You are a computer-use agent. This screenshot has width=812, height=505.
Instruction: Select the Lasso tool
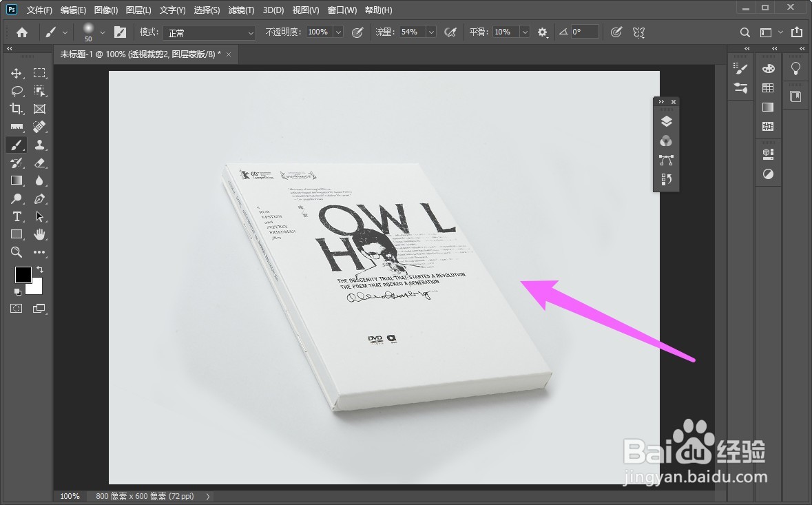point(17,91)
